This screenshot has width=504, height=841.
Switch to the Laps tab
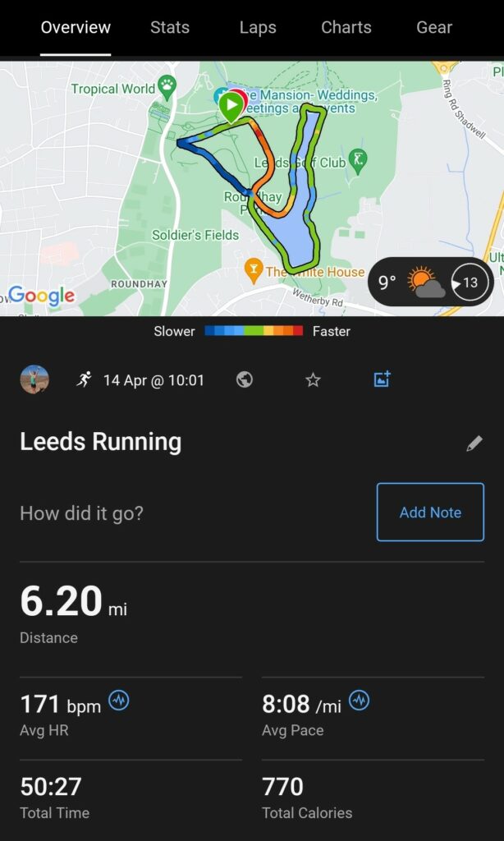pyautogui.click(x=258, y=27)
